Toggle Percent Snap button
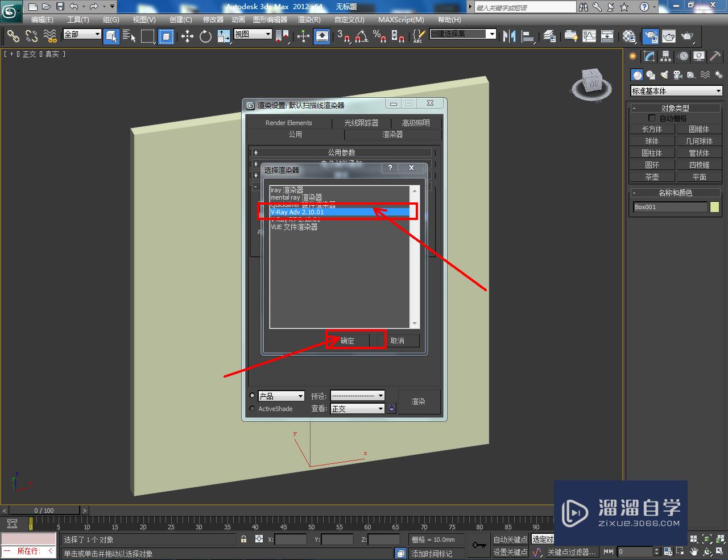728x560 pixels. point(380,36)
